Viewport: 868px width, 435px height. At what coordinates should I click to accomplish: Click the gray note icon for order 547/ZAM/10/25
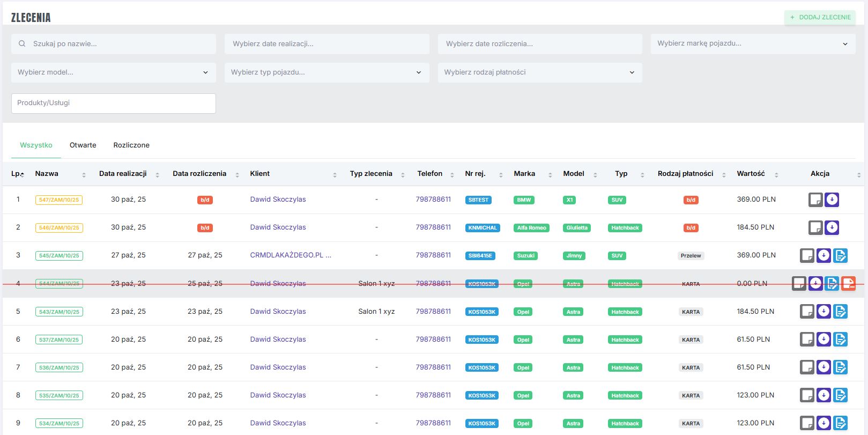tap(815, 200)
